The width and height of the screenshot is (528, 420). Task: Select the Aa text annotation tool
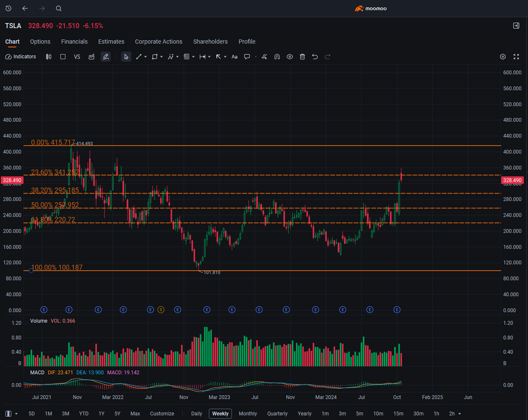tap(234, 57)
